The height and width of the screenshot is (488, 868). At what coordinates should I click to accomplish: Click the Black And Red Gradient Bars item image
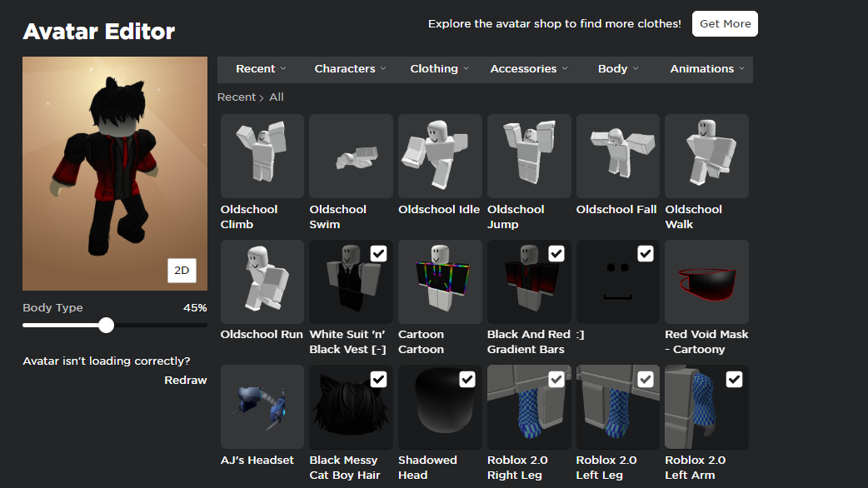point(529,281)
